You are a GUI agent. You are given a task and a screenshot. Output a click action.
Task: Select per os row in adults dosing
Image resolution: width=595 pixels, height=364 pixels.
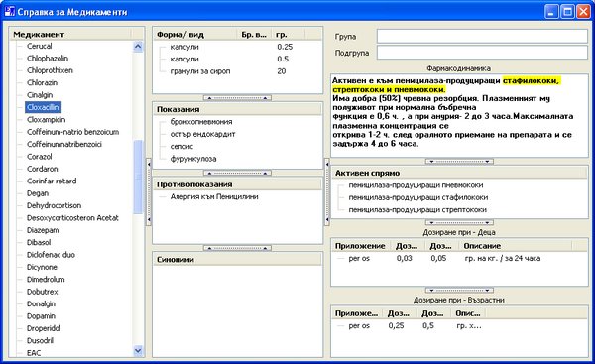[x=459, y=326]
